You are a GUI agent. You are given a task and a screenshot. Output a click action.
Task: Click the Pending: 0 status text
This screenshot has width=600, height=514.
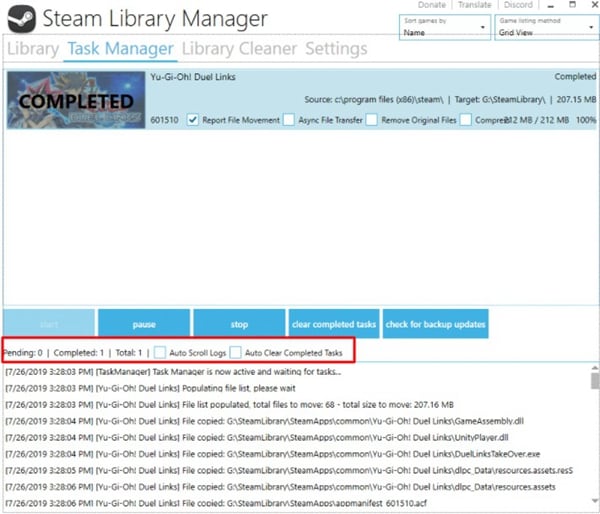point(23,353)
